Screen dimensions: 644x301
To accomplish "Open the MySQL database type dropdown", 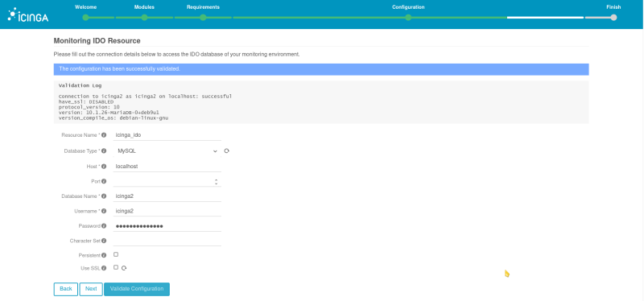I will [x=167, y=151].
